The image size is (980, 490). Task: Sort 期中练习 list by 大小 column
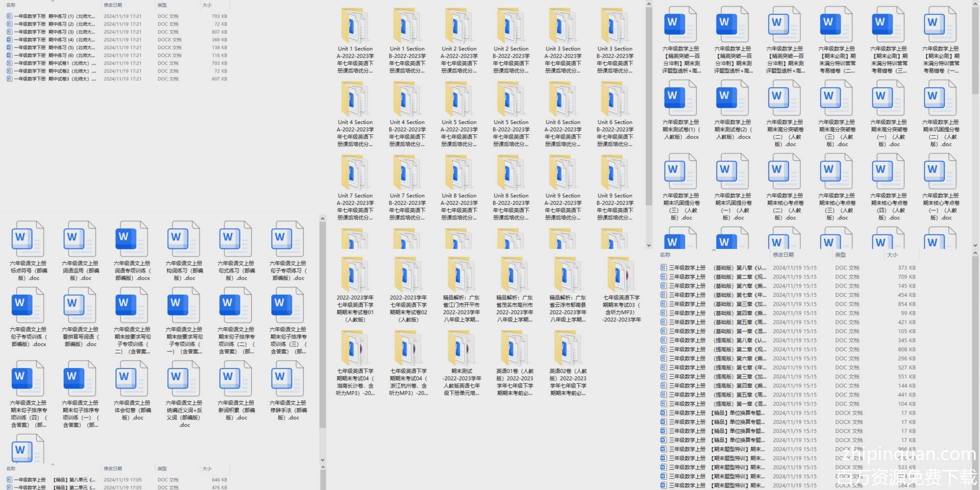[x=207, y=5]
